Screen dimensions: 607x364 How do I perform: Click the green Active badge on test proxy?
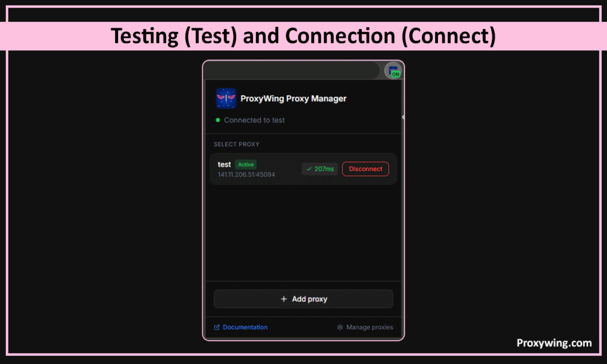click(x=245, y=165)
